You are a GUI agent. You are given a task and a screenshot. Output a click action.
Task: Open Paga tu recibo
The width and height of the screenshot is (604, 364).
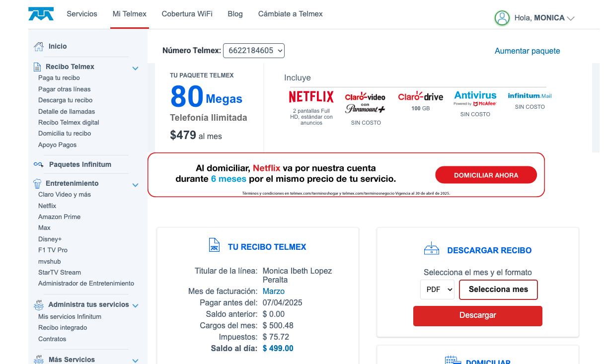pos(59,78)
